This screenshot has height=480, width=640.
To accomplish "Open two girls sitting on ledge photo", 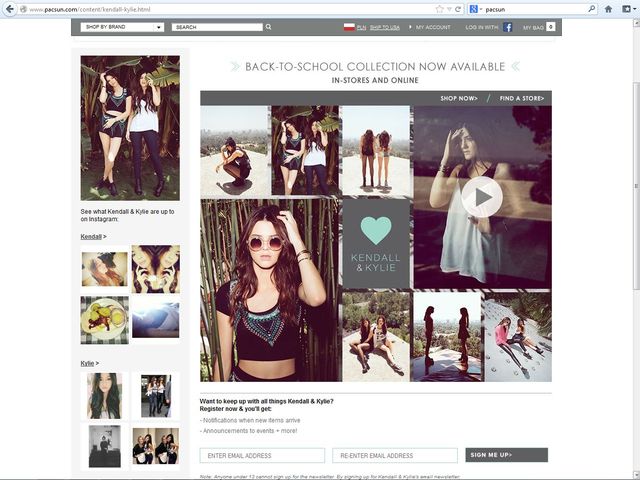I will click(376, 337).
